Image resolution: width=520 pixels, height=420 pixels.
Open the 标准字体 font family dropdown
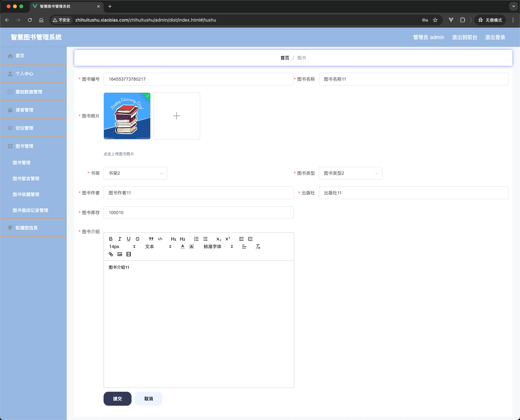218,247
